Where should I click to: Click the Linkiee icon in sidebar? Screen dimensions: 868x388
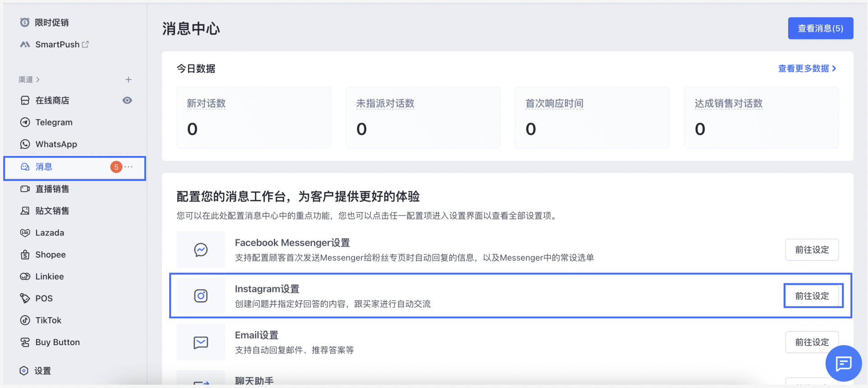click(25, 277)
